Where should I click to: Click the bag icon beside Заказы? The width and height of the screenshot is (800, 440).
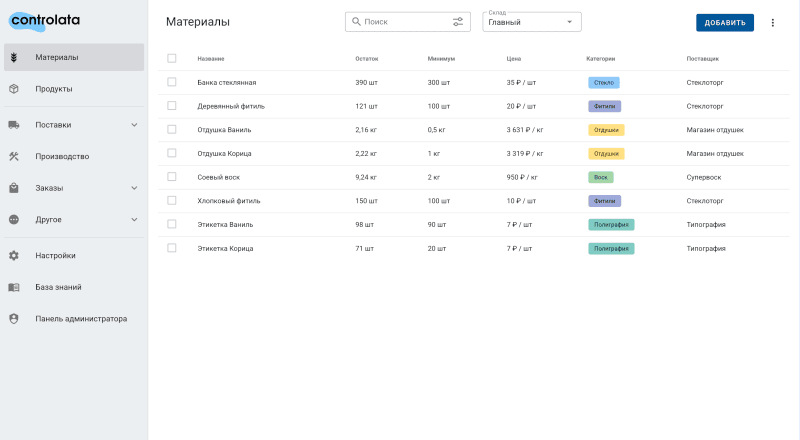(x=14, y=188)
